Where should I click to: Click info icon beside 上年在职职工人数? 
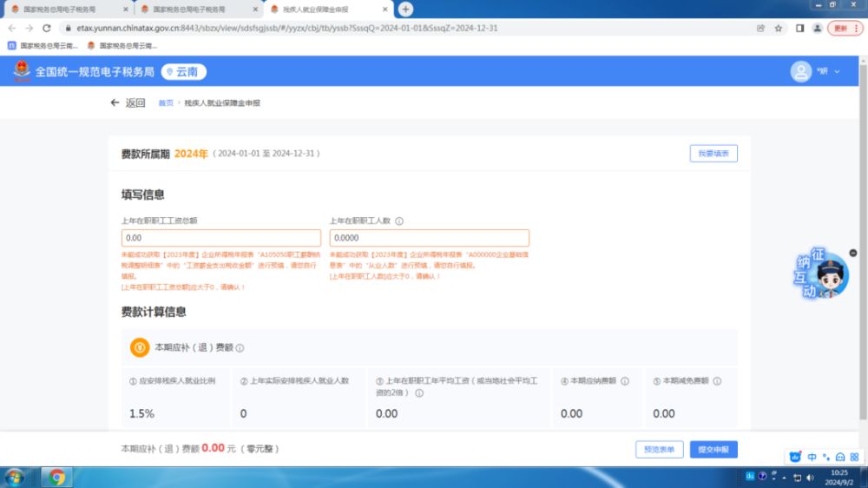399,221
